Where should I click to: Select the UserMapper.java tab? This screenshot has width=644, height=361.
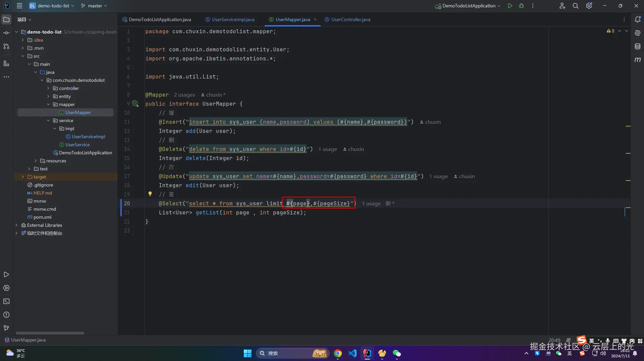292,19
